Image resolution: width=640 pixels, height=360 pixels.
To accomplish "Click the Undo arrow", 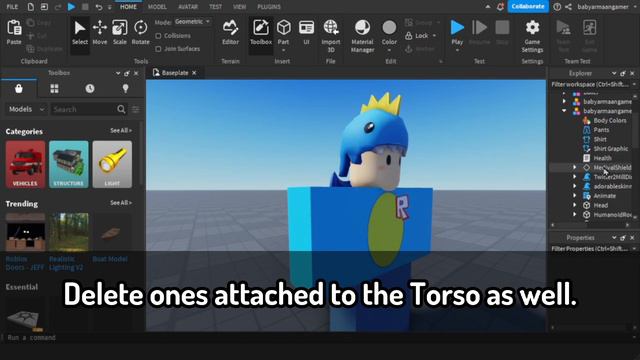I will pyautogui.click(x=99, y=7).
